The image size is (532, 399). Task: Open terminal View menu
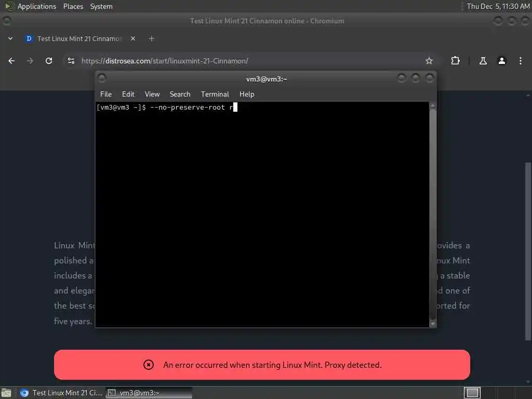[152, 95]
